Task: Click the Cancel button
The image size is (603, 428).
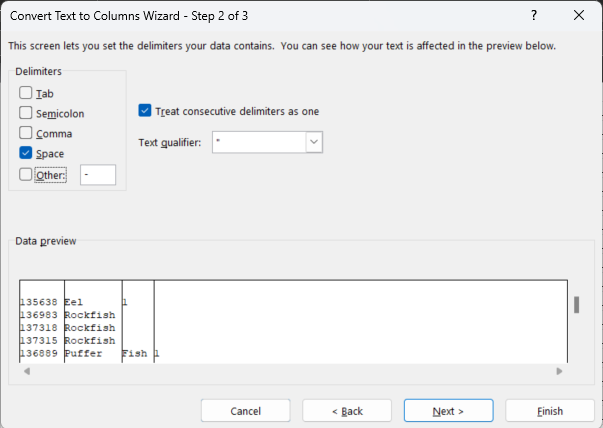Action: (x=246, y=411)
